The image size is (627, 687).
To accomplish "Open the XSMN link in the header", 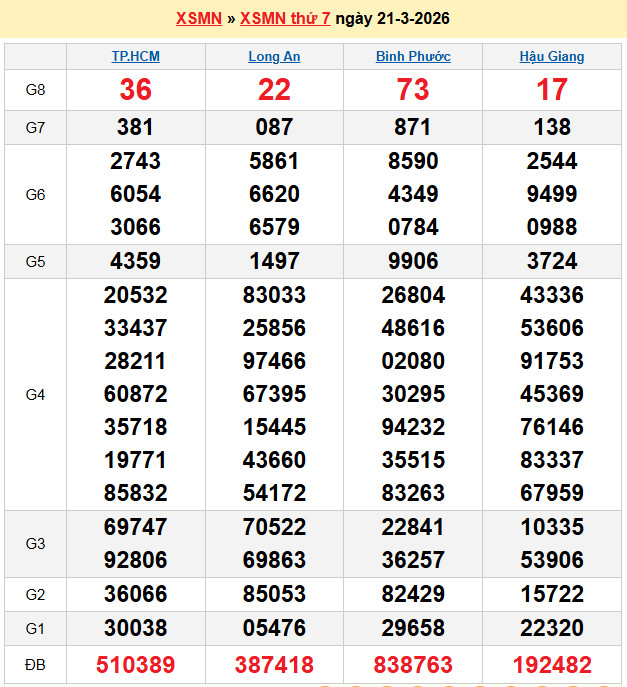I will point(198,19).
